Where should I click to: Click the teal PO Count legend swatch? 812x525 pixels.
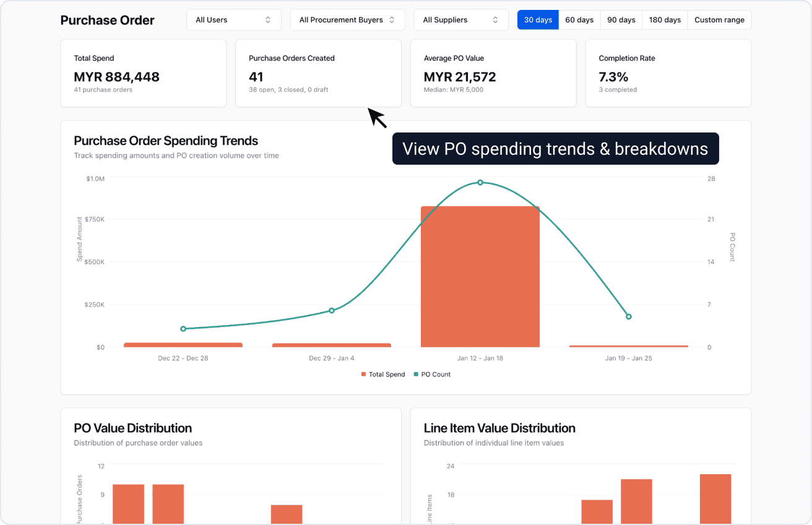click(417, 374)
